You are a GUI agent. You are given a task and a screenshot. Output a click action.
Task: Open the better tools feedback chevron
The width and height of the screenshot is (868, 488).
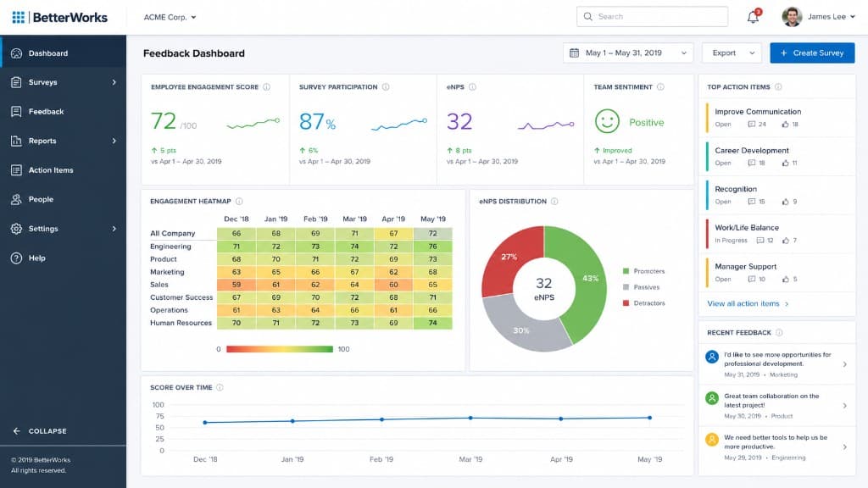(845, 446)
